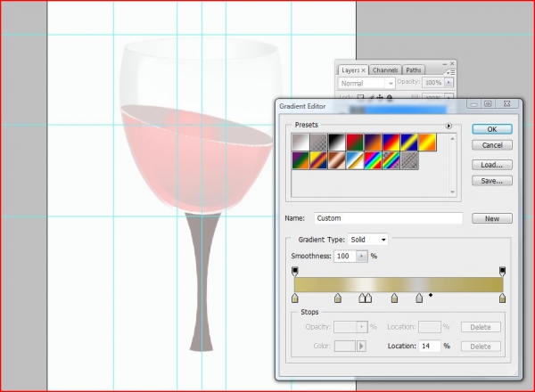Click the Smoothness value field
Image resolution: width=535 pixels, height=392 pixels.
pos(345,256)
